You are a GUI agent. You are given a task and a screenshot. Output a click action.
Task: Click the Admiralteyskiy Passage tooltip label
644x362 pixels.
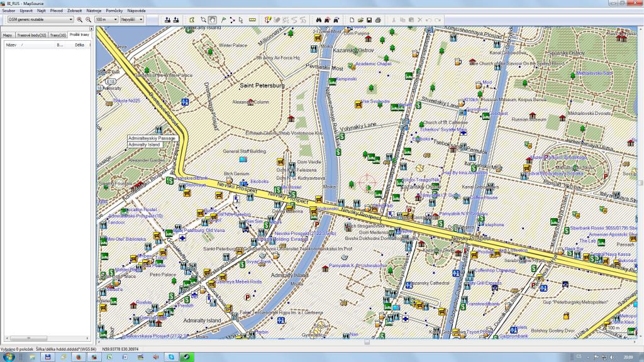[152, 138]
